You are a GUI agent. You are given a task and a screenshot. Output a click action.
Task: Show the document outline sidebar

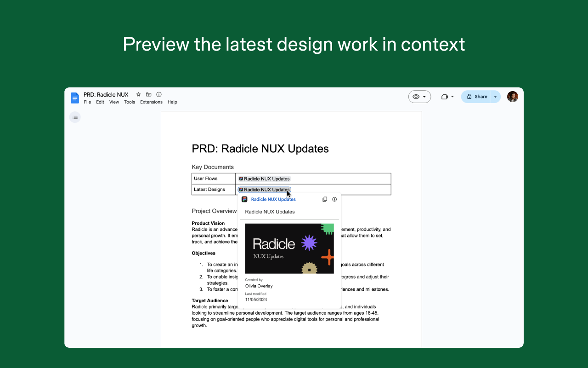point(75,117)
